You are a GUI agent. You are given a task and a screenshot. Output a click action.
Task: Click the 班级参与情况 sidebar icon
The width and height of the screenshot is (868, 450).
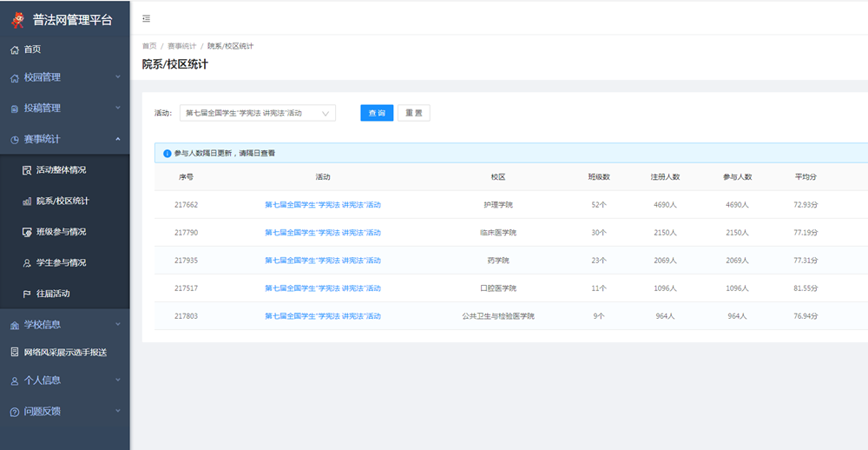(x=27, y=232)
